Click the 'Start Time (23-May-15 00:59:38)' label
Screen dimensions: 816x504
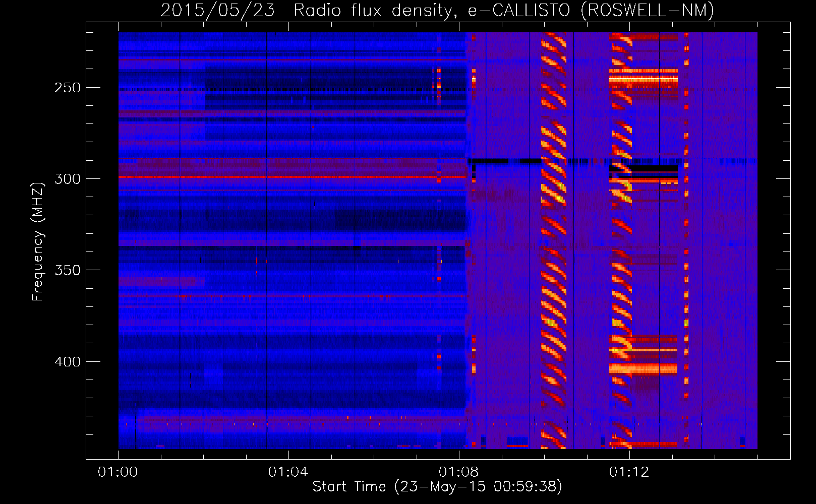(x=437, y=487)
